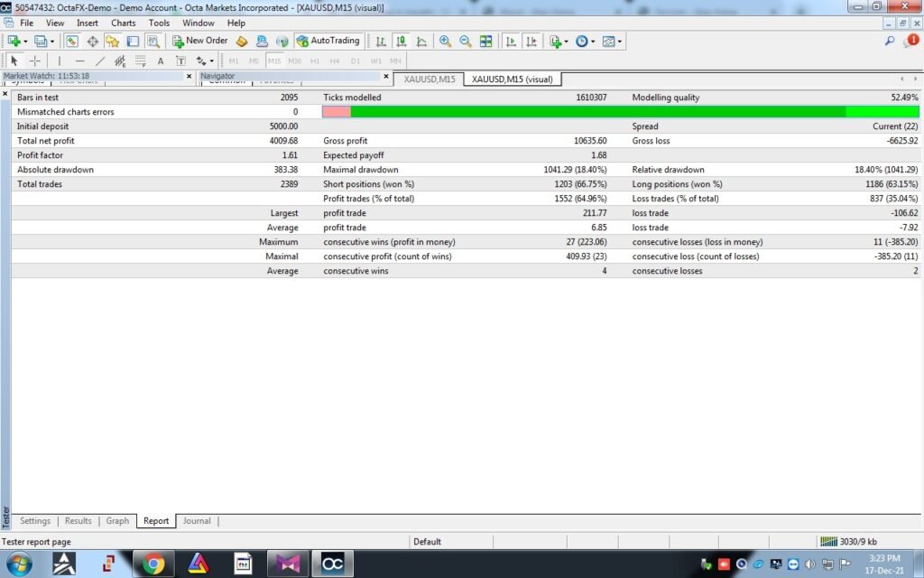
Task: Close the Tester panel
Action: click(x=5, y=94)
